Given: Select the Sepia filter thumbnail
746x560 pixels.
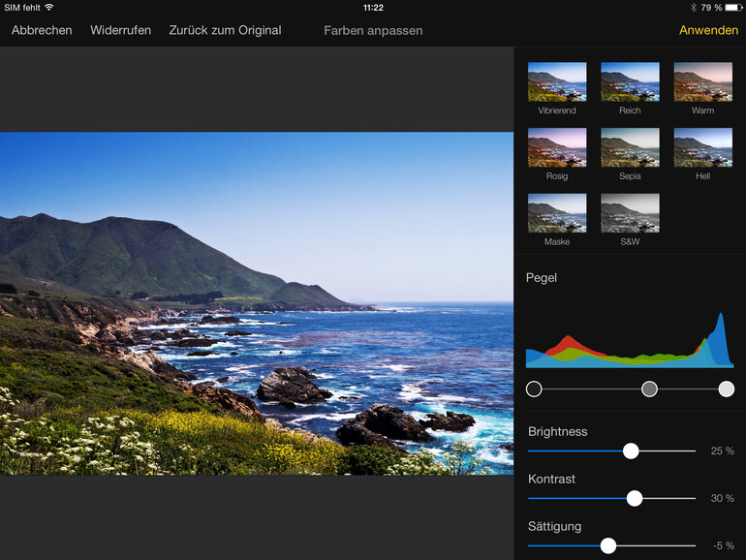Looking at the screenshot, I should (x=630, y=147).
